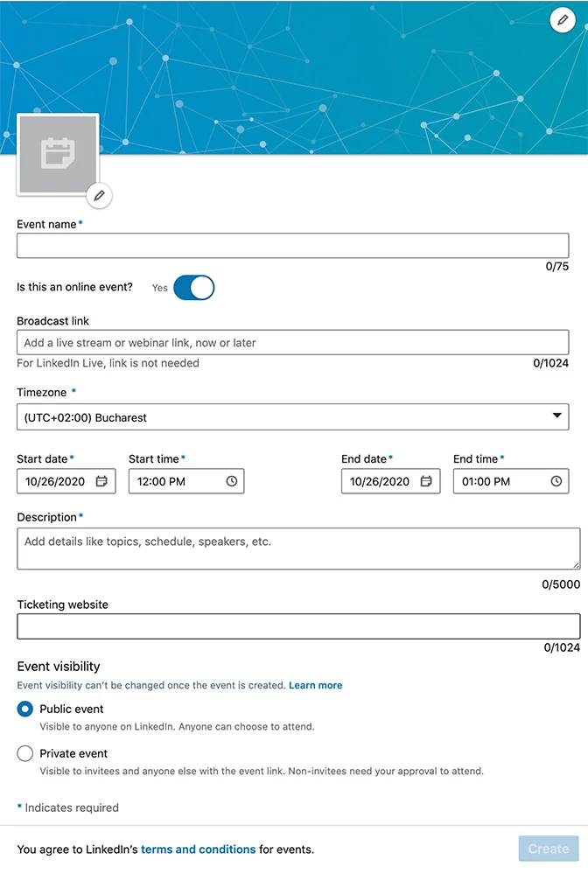Toggle the online event switch off
The height and width of the screenshot is (874, 588).
(x=193, y=287)
